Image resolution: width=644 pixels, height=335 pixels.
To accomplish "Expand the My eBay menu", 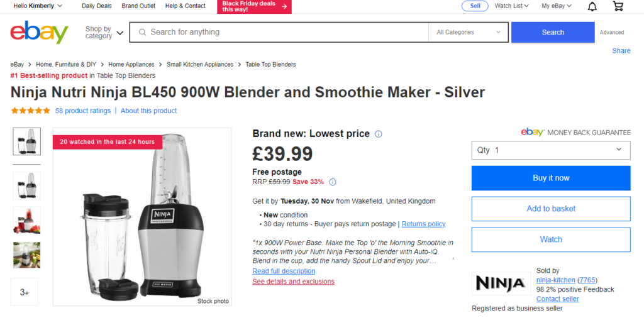I will 557,6.
